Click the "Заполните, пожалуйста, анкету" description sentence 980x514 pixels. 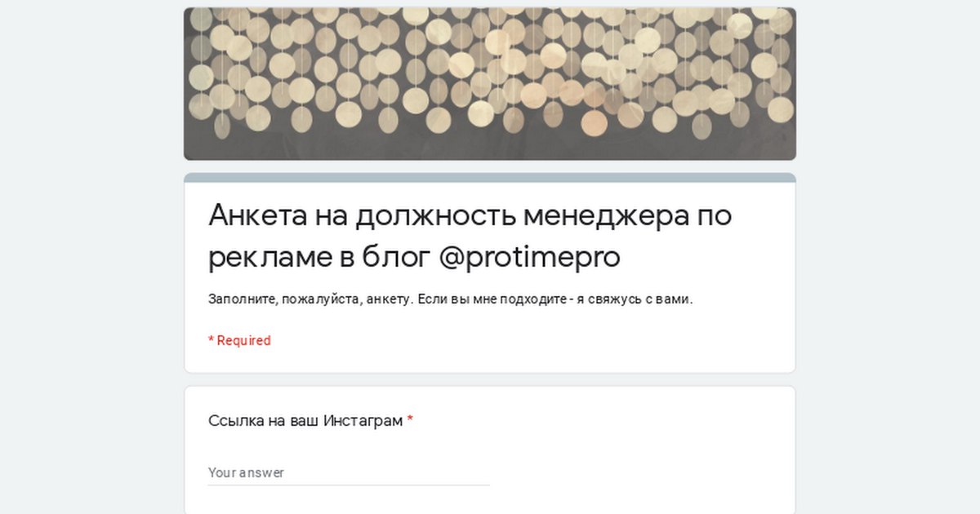[x=310, y=299]
